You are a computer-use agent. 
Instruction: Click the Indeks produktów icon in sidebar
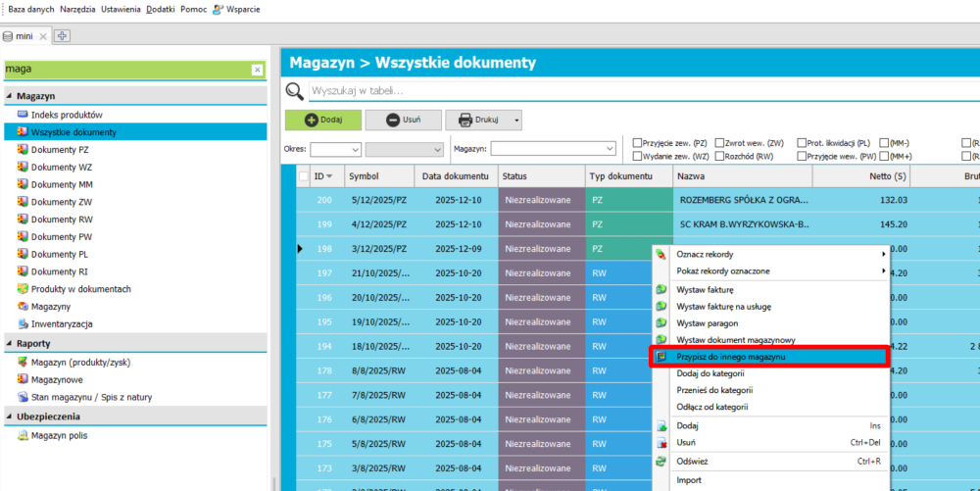23,115
